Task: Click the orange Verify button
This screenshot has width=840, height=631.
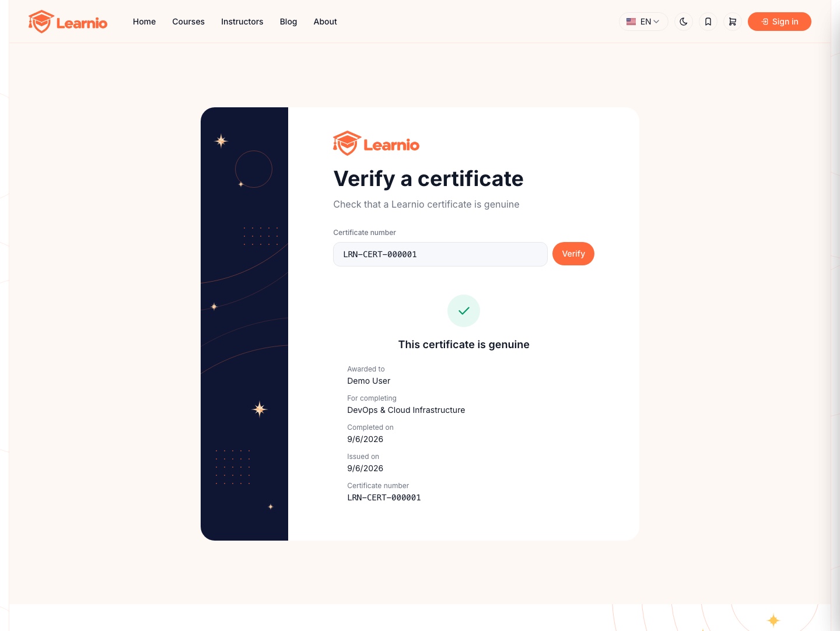Action: pyautogui.click(x=573, y=254)
